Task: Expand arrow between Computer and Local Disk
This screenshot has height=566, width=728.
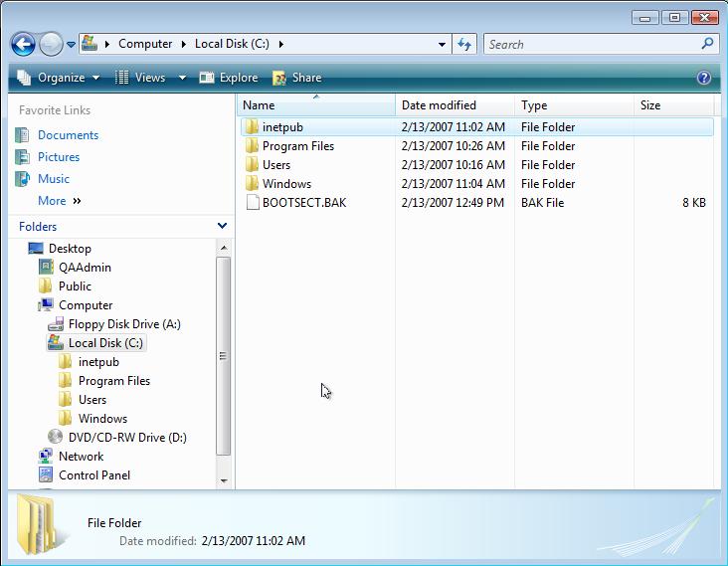Action: (x=184, y=44)
